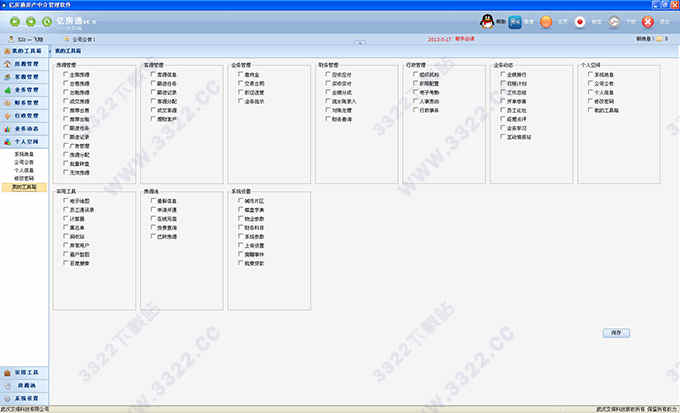Expand the 业务动态 sidebar section
Image resolution: width=680 pixels, height=413 pixels.
tap(24, 129)
